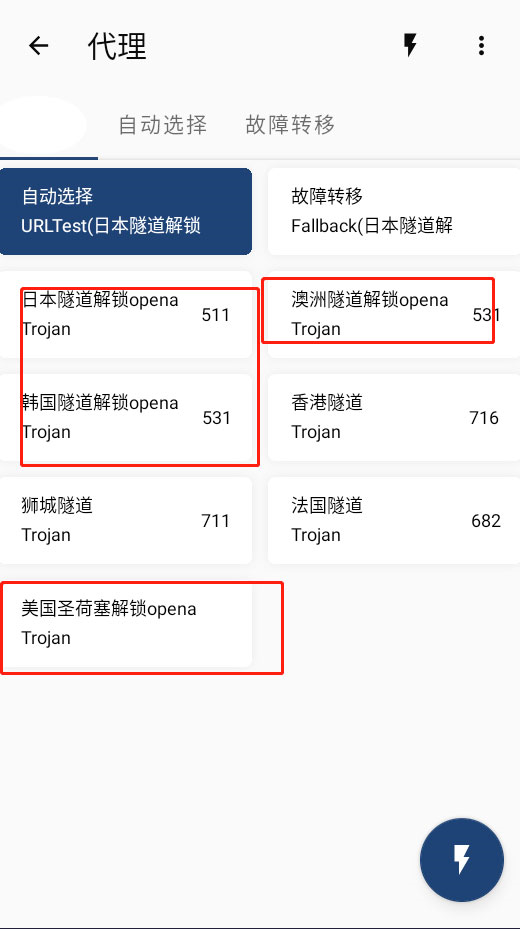Choose the 狮城隧道 Trojan node
The width and height of the screenshot is (520, 931).
[x=126, y=521]
